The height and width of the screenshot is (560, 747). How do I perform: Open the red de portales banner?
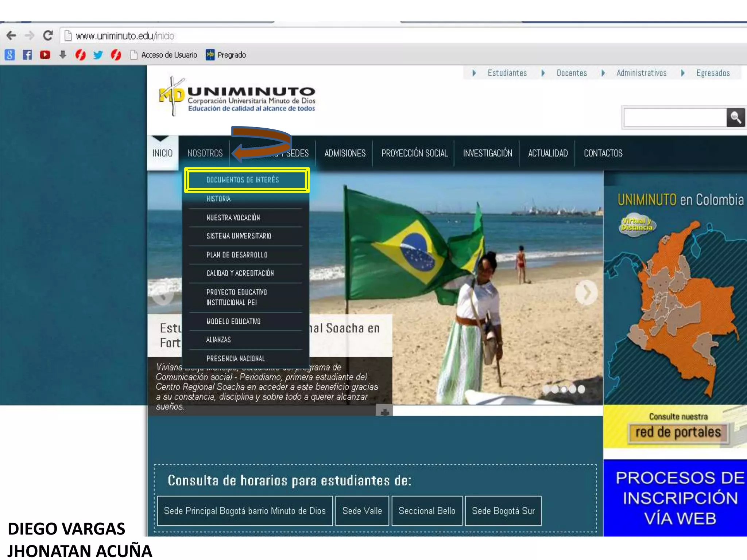click(678, 432)
